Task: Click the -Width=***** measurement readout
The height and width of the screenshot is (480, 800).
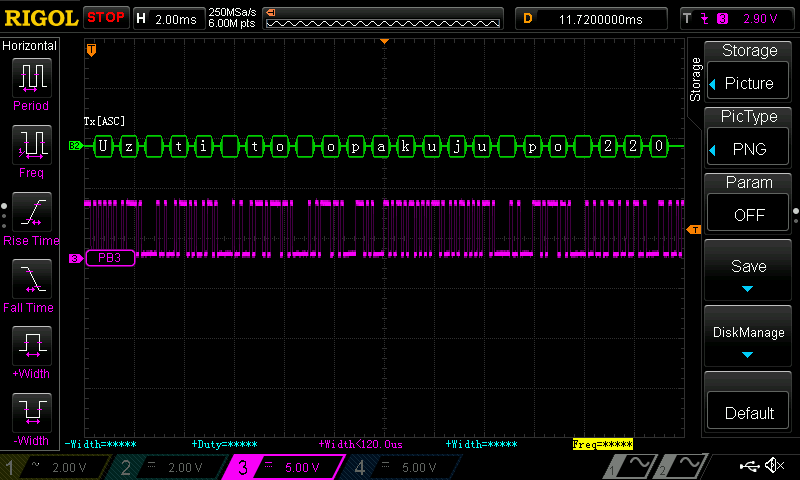Action: pyautogui.click(x=101, y=444)
